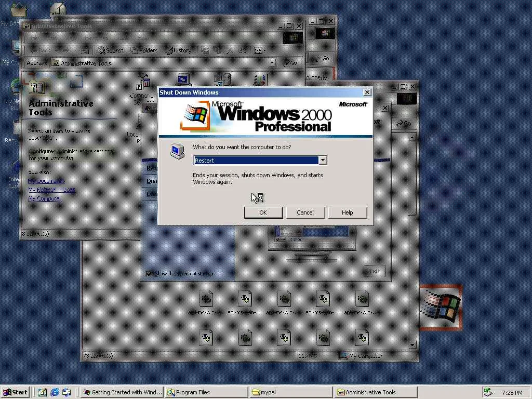Switch to Program Files taskbar button
532x399 pixels.
[206, 392]
